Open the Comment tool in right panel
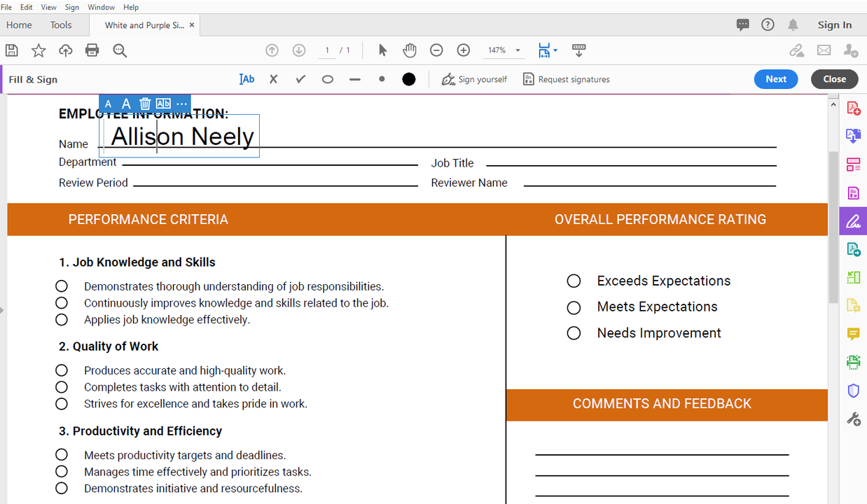867x504 pixels. click(x=853, y=334)
